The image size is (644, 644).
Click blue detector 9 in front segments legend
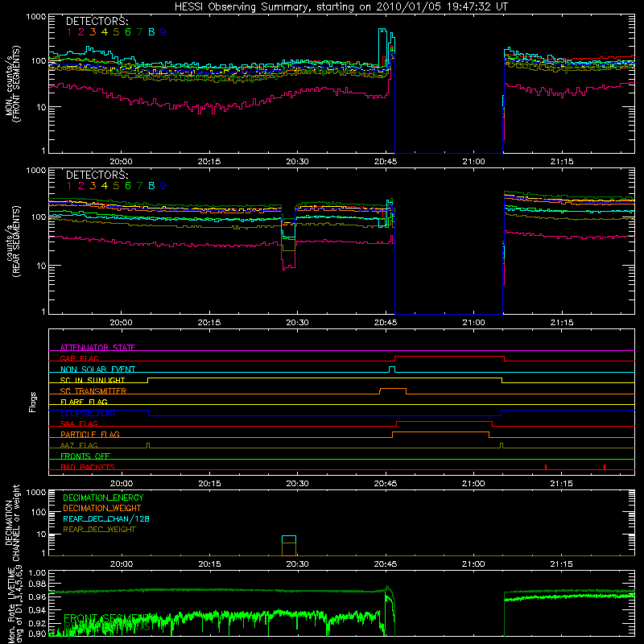[x=163, y=32]
